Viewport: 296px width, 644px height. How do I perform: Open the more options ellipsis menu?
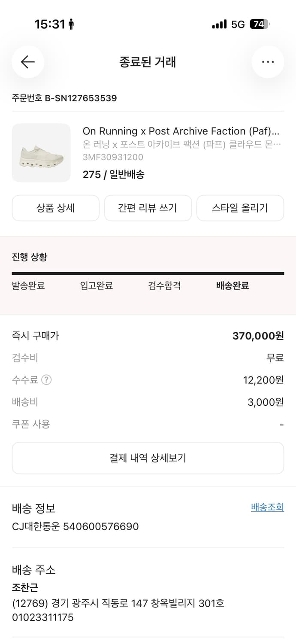[268, 62]
